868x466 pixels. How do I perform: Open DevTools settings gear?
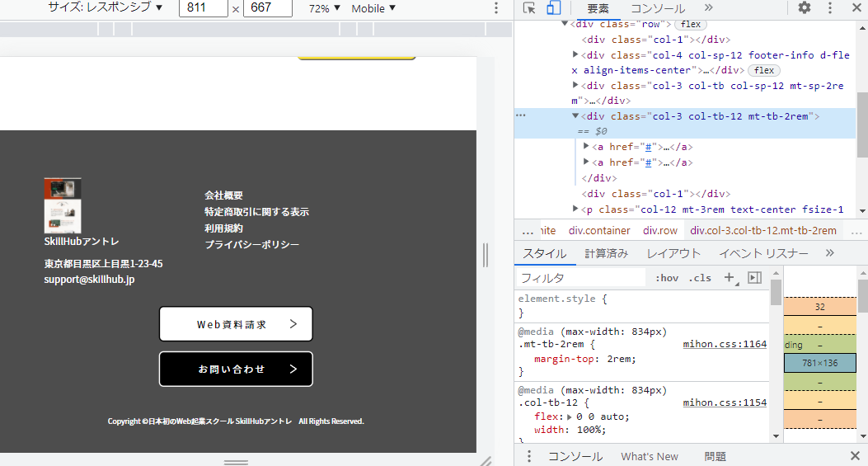coord(805,7)
